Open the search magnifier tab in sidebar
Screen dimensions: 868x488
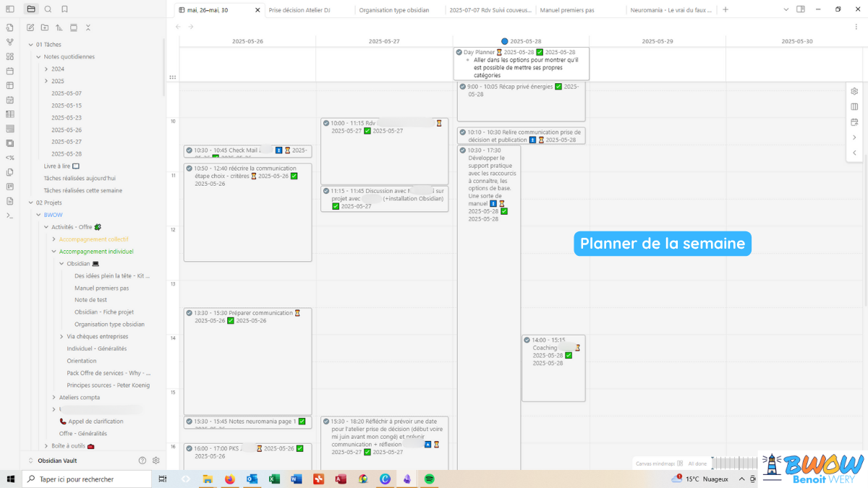[x=48, y=9]
